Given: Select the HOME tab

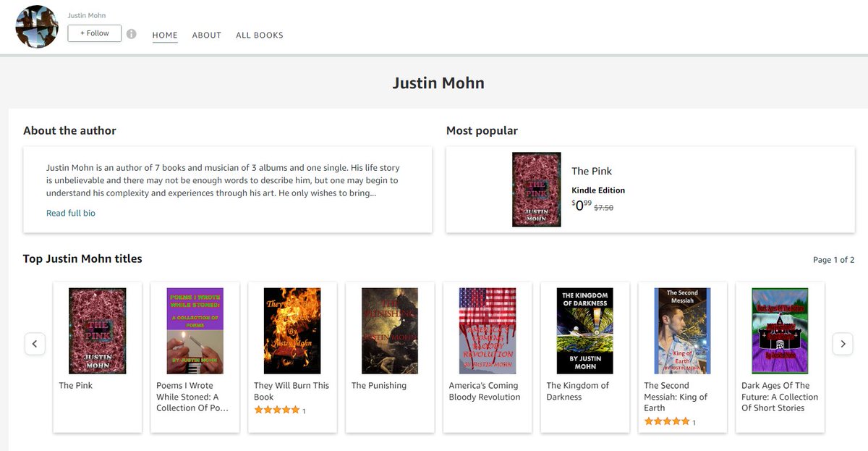Looking at the screenshot, I should click(x=165, y=35).
